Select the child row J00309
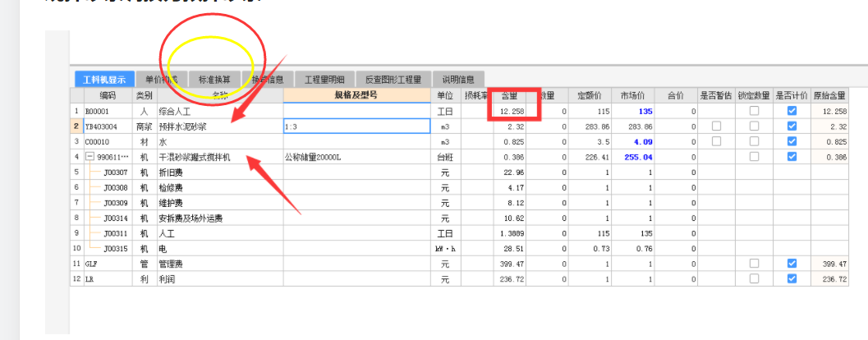This screenshot has width=868, height=340. point(117,203)
